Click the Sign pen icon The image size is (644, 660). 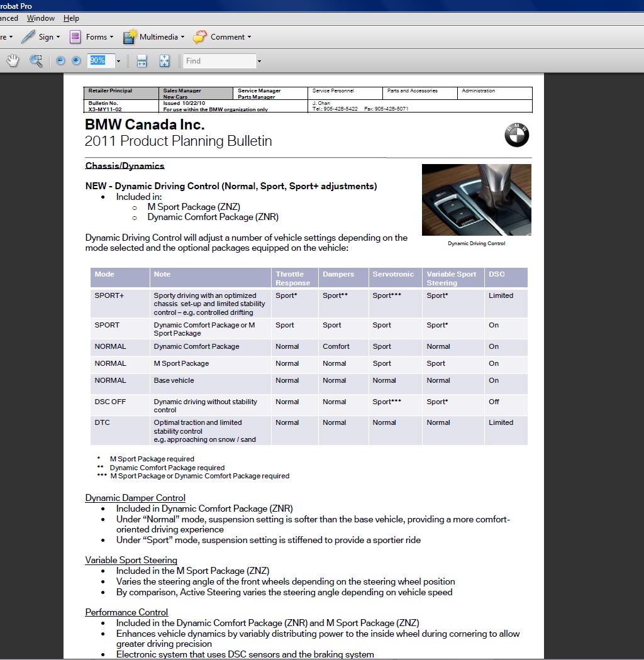click(28, 36)
